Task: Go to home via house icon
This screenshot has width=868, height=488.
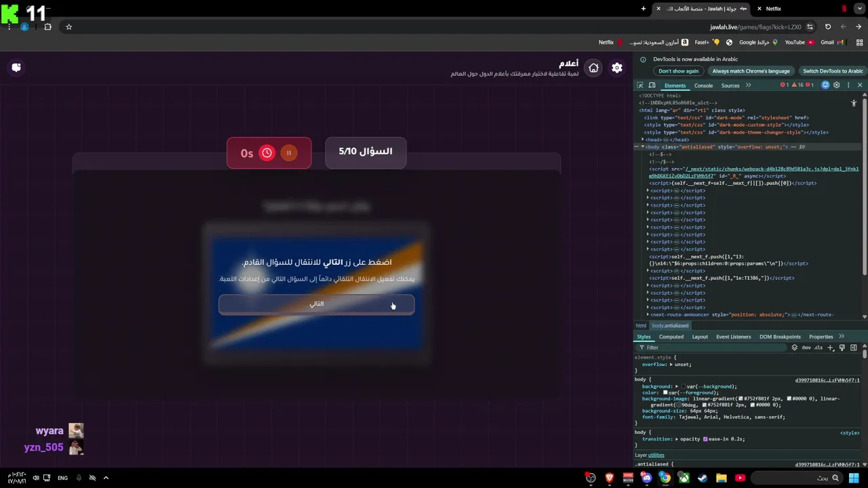Action: pos(594,68)
